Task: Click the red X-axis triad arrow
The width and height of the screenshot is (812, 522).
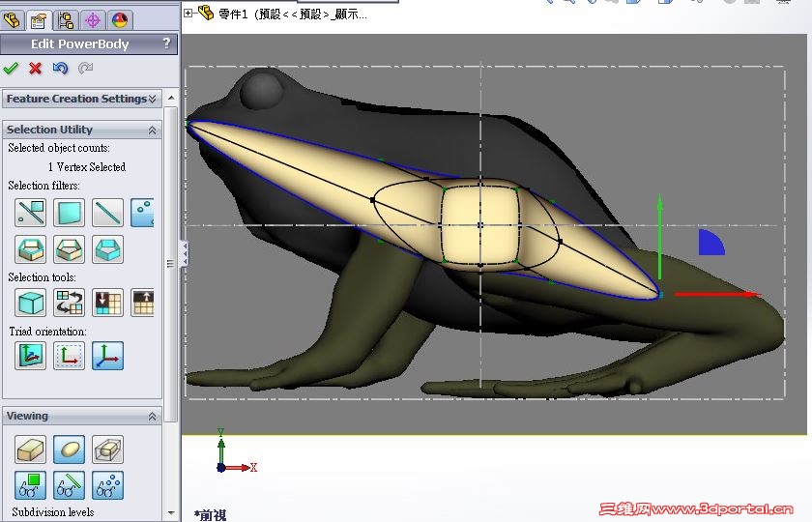Action: 717,294
